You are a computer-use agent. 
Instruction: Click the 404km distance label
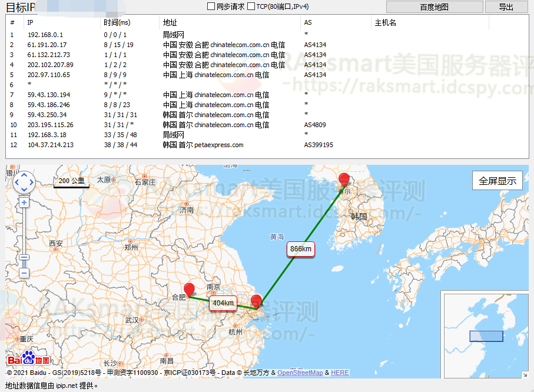tap(223, 303)
